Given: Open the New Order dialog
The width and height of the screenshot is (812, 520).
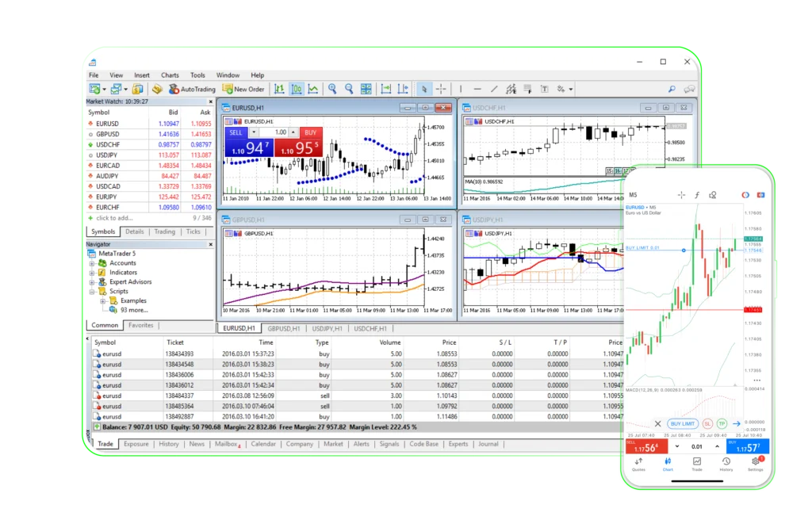Looking at the screenshot, I should coord(243,90).
